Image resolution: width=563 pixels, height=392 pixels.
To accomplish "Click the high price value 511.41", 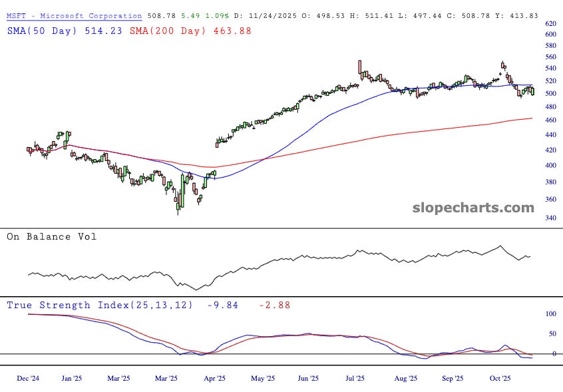I will pos(379,16).
